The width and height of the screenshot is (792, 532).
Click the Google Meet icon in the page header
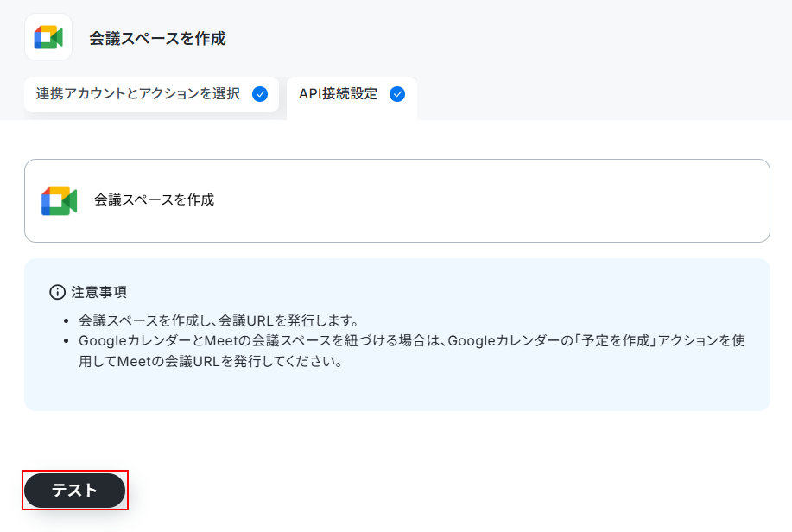click(x=48, y=37)
